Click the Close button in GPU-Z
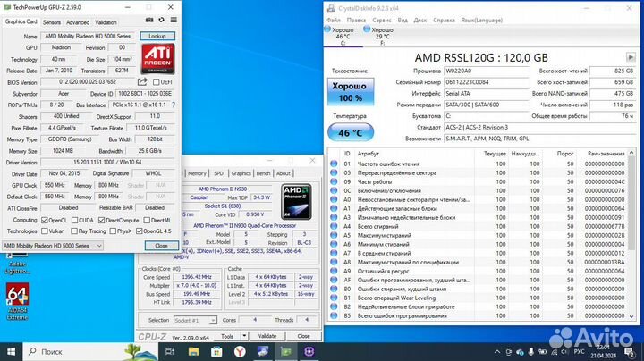Image resolution: width=644 pixels, height=361 pixels. pos(161,246)
